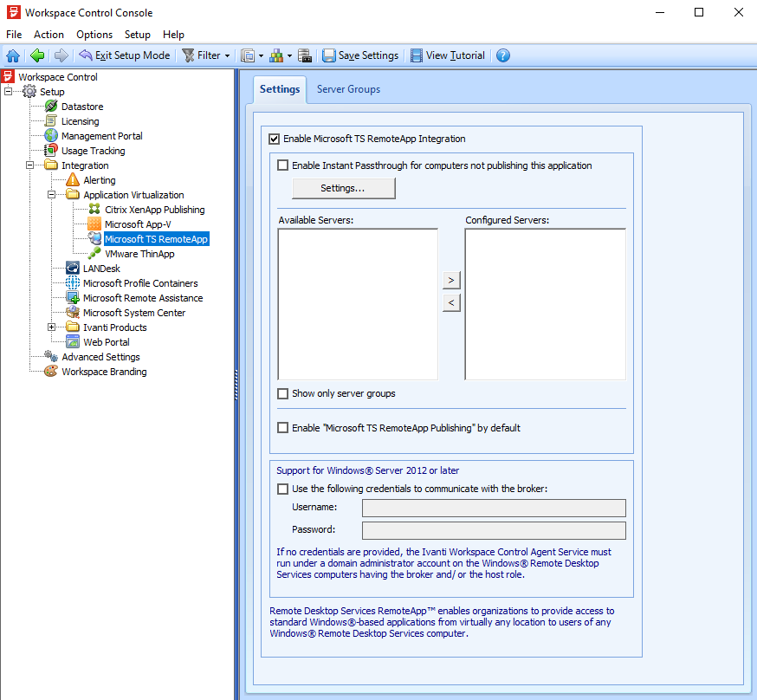Open the Filter dropdown
Image resolution: width=757 pixels, height=700 pixels.
[x=205, y=55]
